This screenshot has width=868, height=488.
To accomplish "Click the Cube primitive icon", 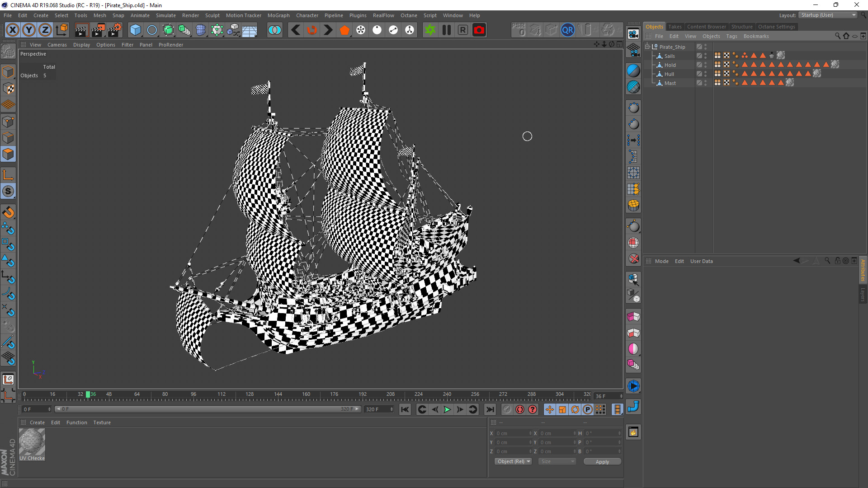I will click(x=135, y=30).
